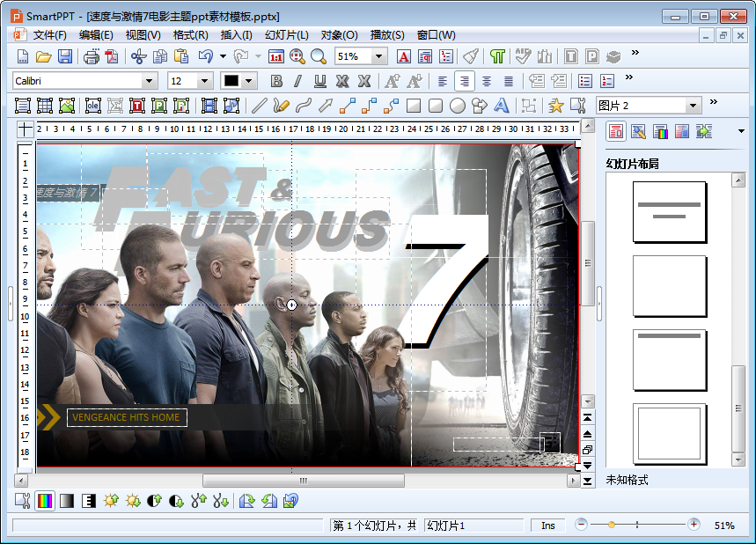Open the 文件(F) menu
This screenshot has height=544, width=756.
point(49,35)
